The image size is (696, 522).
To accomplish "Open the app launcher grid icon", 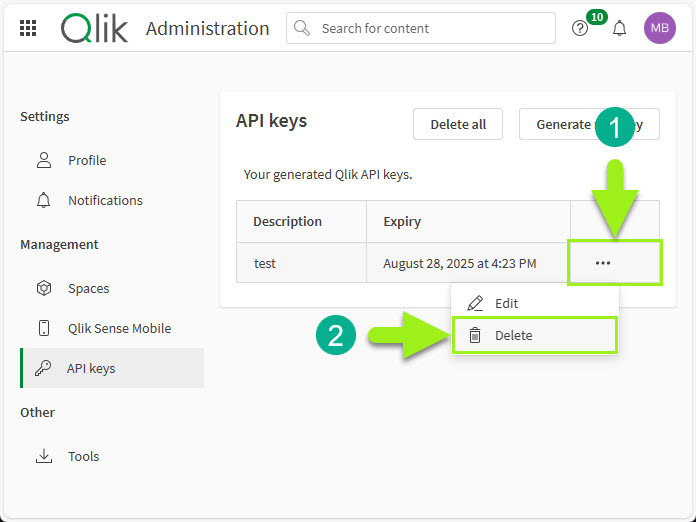I will [28, 28].
